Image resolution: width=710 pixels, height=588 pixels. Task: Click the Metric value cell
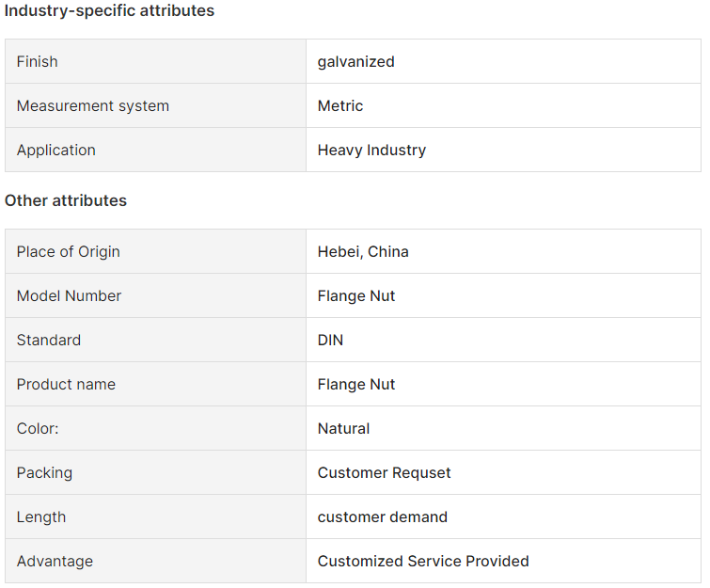click(x=503, y=105)
